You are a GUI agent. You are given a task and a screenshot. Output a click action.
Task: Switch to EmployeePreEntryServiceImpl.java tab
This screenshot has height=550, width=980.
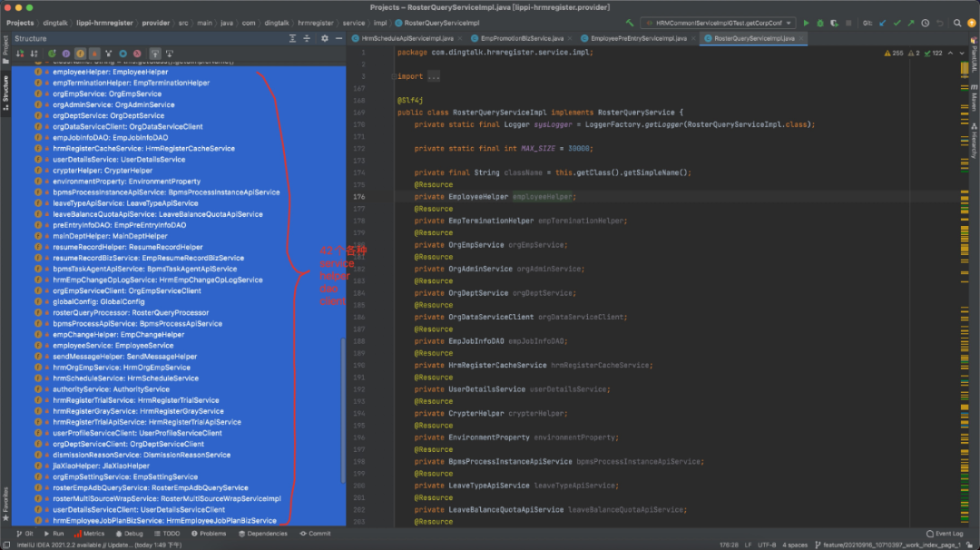tap(638, 39)
